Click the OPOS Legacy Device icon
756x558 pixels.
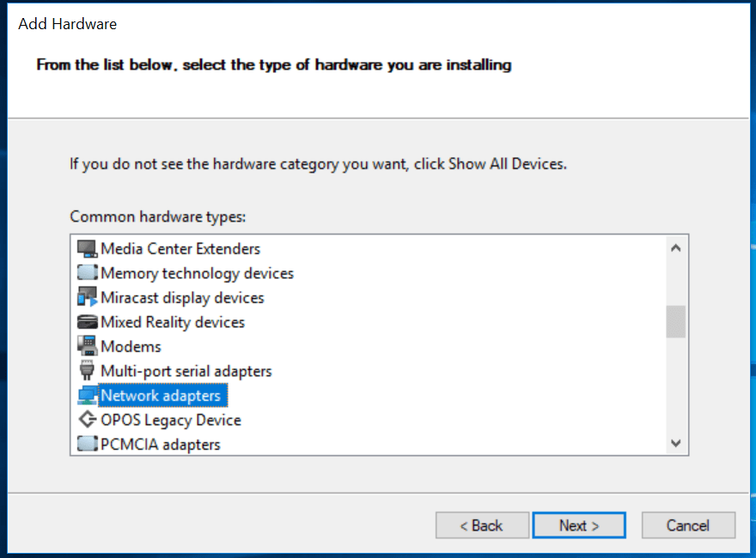(x=86, y=420)
